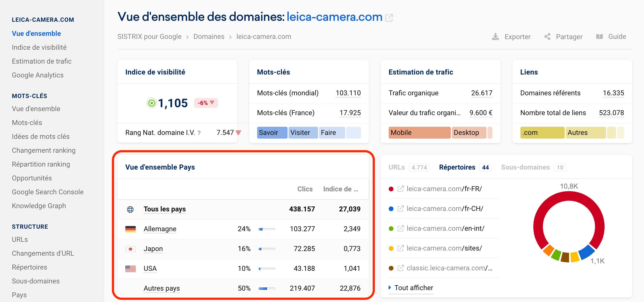Viewport: 644px width, 302px height.
Task: Switch to the Sous-domaines tab
Action: coord(534,167)
